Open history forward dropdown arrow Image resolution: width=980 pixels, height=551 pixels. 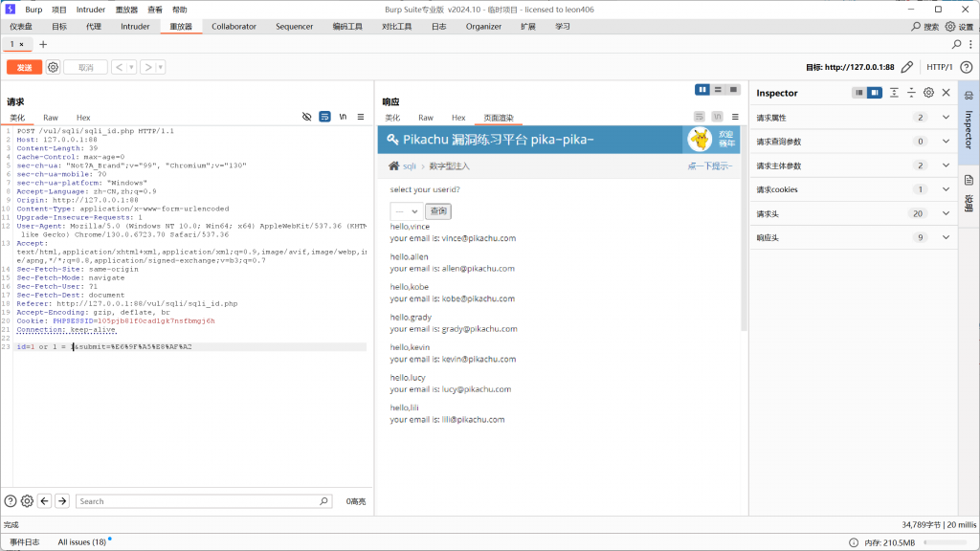pos(161,68)
